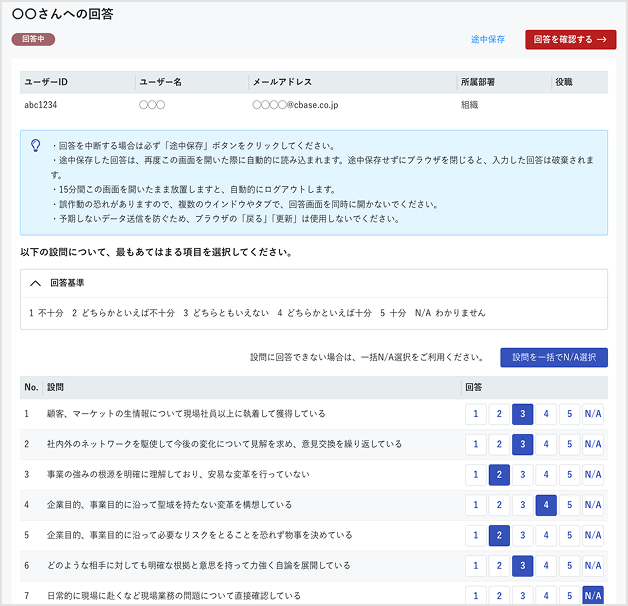
Task: Select rating 1 for question 6
Action: [475, 566]
